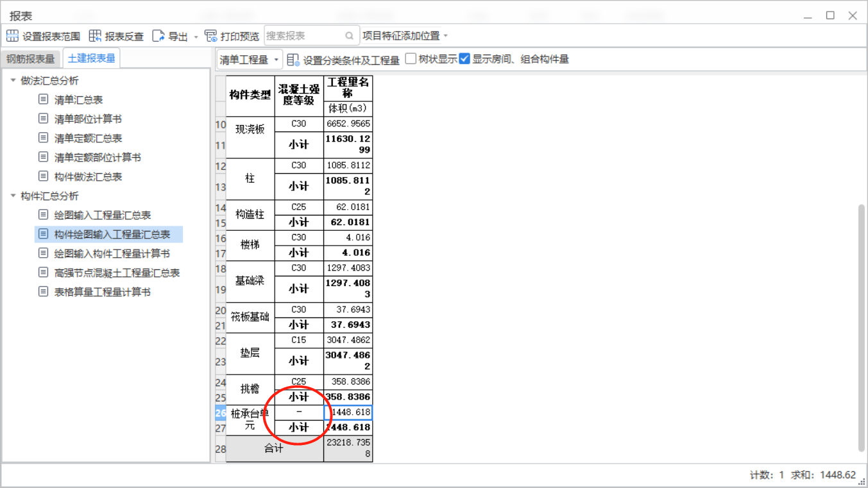Click the status bar sum 求和: 1448.62
Screen dimensions: 868x488
tap(824, 475)
